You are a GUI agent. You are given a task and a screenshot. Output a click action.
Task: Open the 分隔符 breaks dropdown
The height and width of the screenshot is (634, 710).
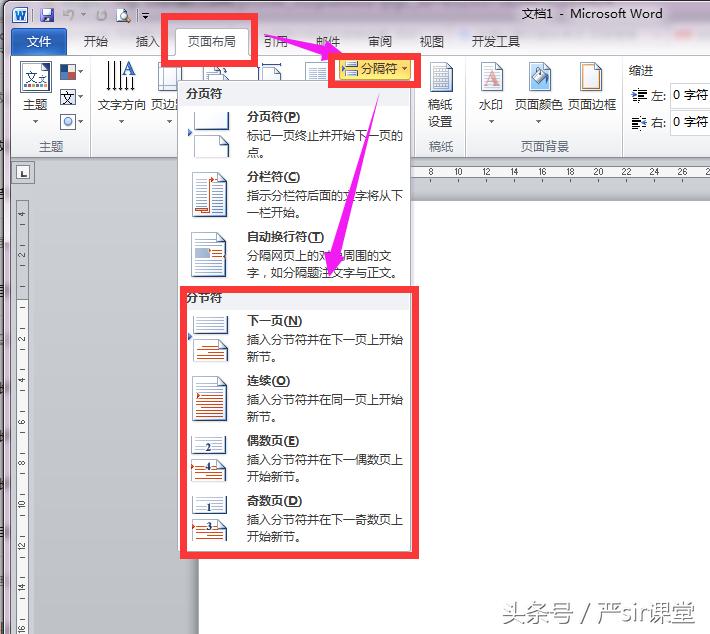375,69
